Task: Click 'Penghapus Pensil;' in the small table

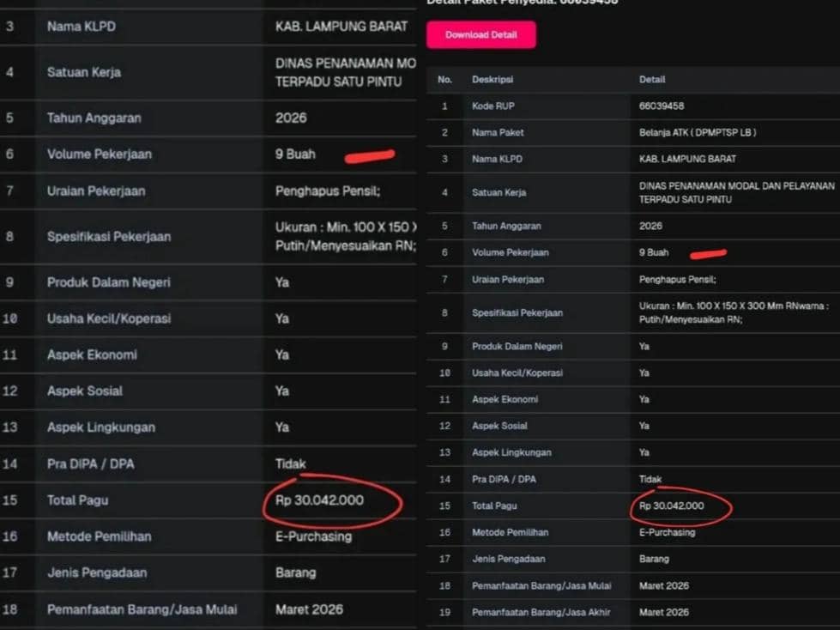Action: [x=677, y=279]
